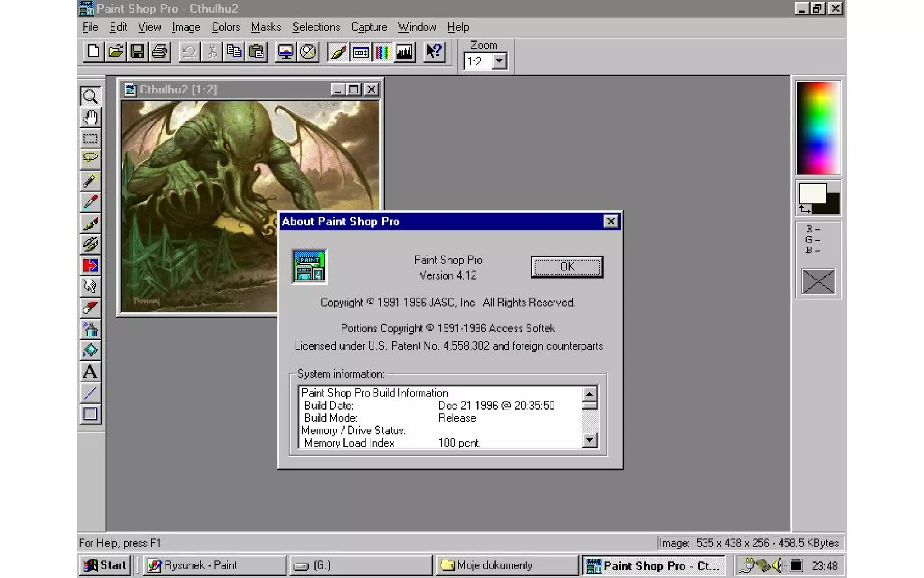Choose the Eyedropper tool
924x578 pixels.
click(x=90, y=202)
